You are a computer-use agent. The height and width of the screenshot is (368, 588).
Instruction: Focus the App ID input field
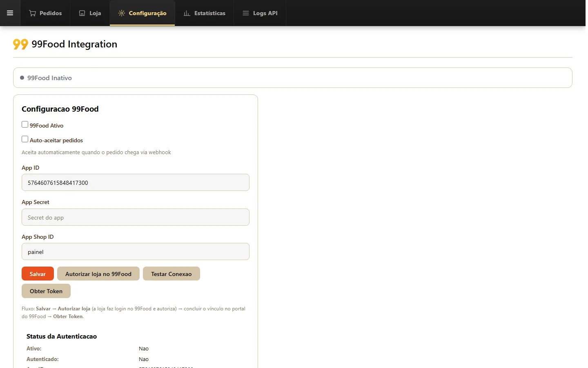click(x=136, y=182)
